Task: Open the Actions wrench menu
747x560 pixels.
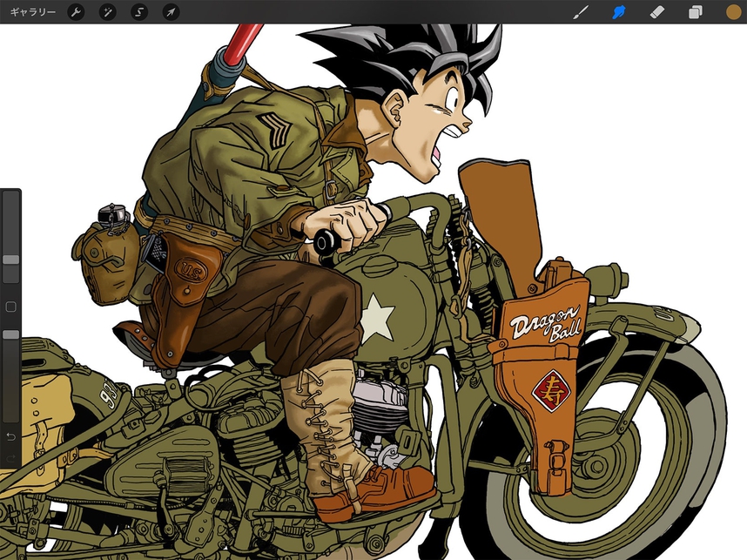Action: point(76,12)
